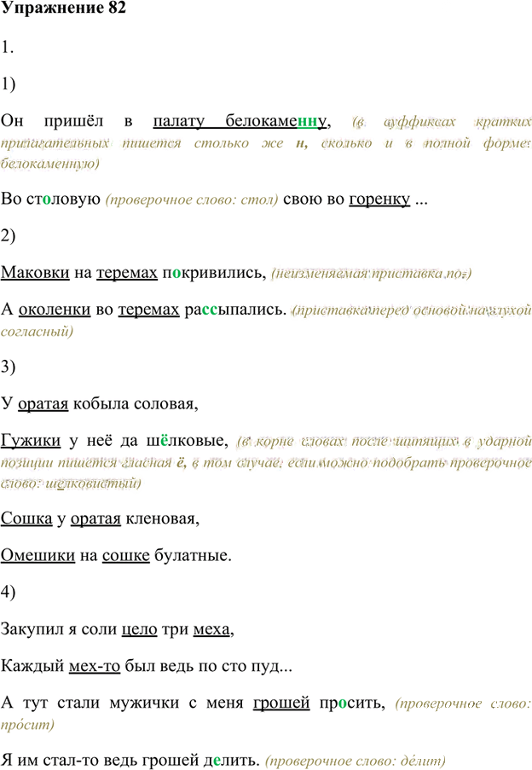532x770 pixels.
Task: Select the underlined word 'Сошка'
Action: click(26, 518)
